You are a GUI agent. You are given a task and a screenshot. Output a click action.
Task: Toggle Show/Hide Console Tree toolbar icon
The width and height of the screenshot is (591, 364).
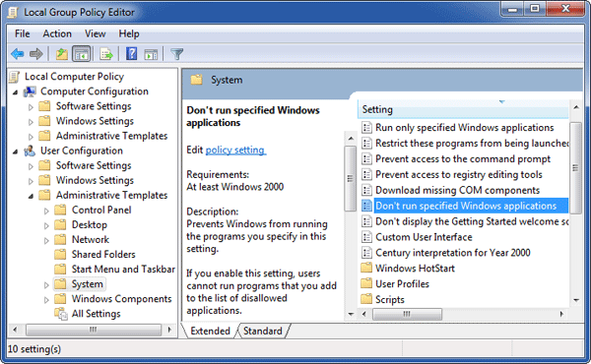coord(82,54)
